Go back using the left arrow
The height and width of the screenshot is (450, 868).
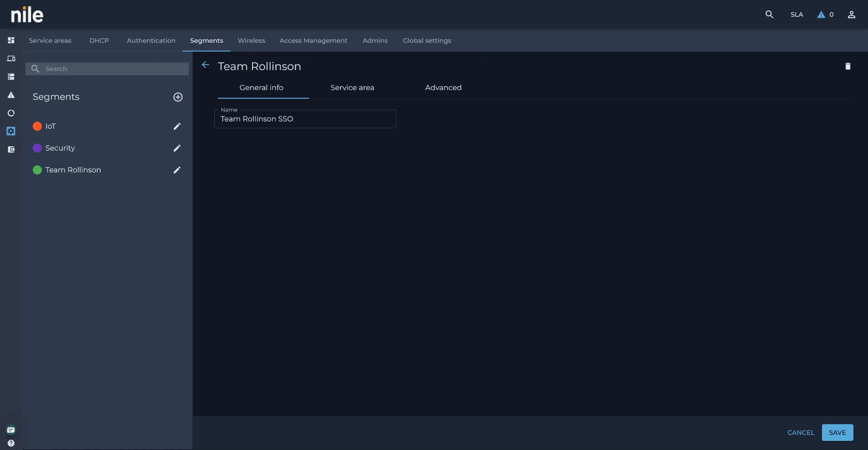205,65
